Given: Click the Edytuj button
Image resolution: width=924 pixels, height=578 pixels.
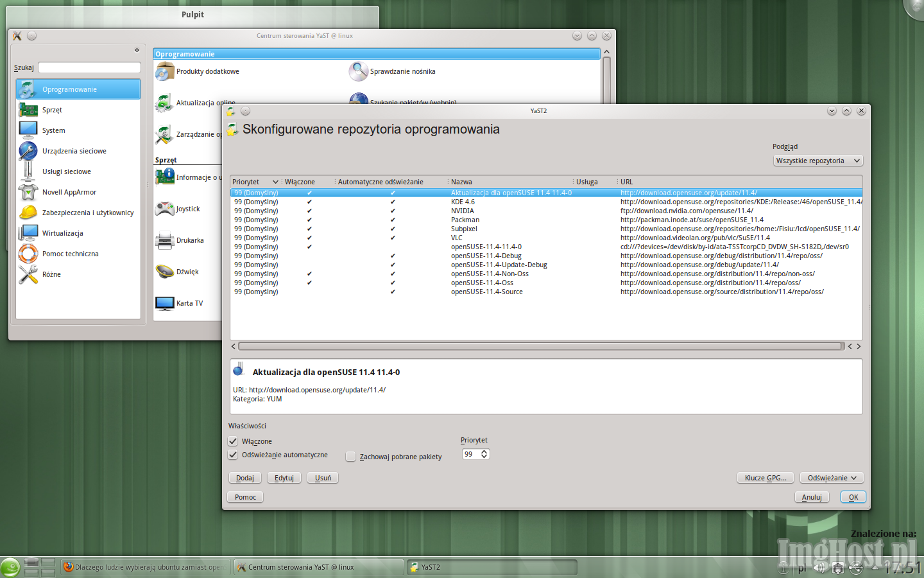Looking at the screenshot, I should [x=284, y=478].
